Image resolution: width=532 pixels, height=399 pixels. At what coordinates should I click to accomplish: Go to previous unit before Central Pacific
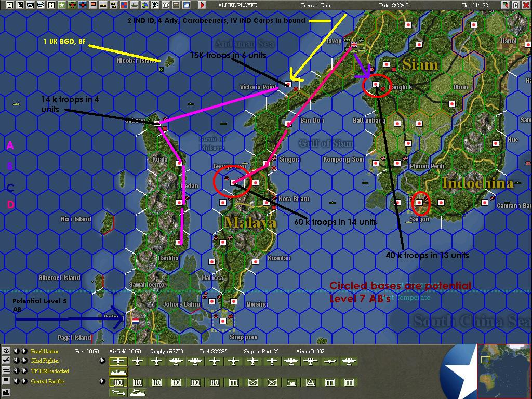[16, 381]
